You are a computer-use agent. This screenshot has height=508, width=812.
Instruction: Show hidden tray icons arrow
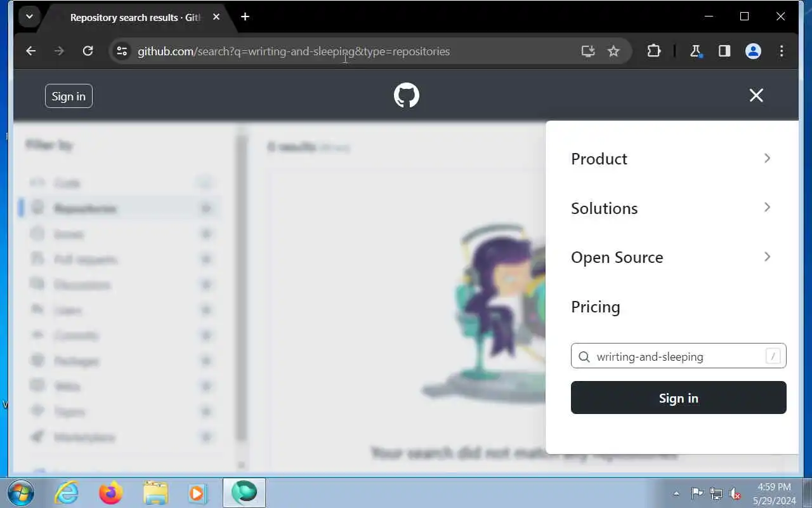[x=676, y=493]
